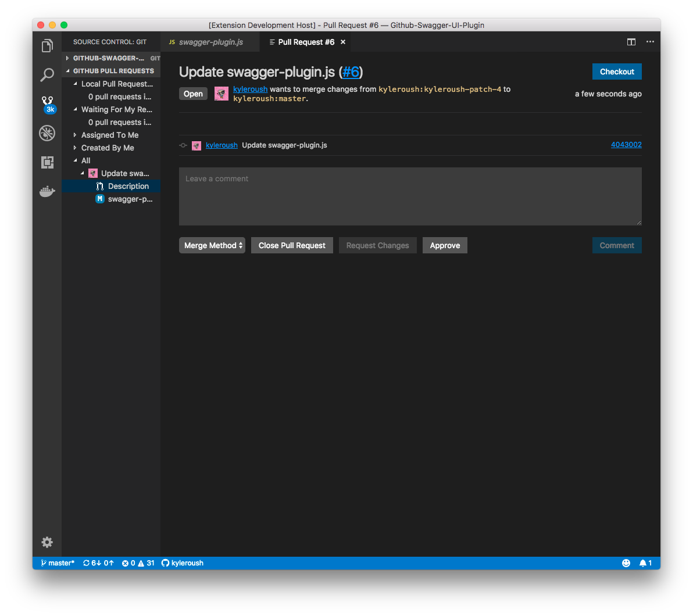
Task: Click inside the Leave a comment field
Action: coord(410,196)
